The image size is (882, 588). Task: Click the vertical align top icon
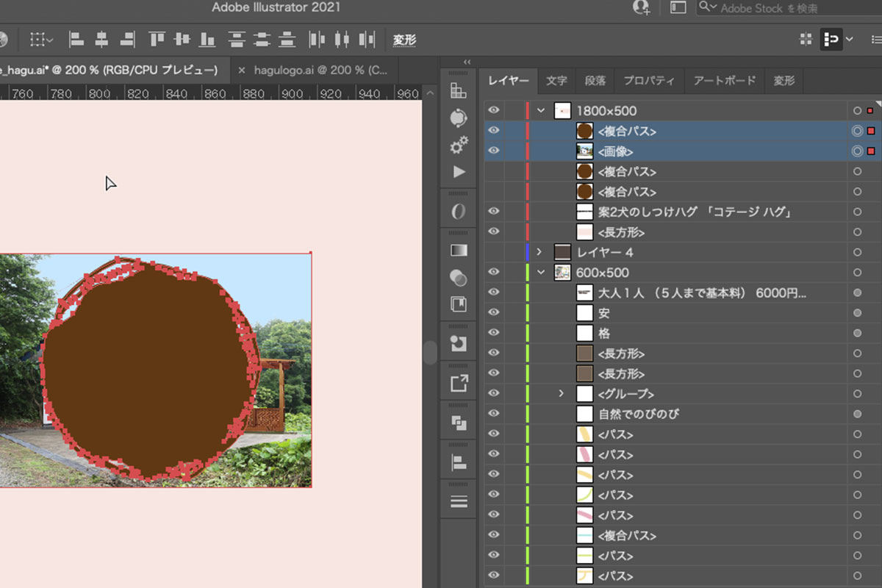click(156, 39)
